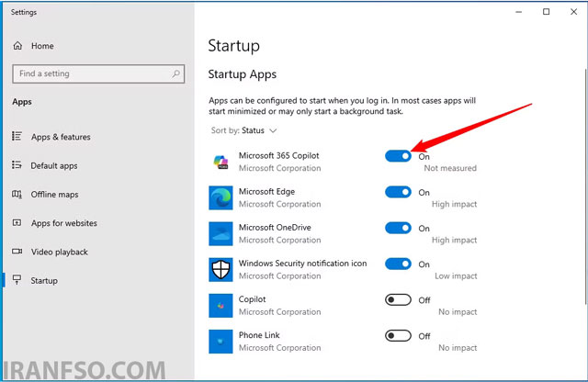
Task: Click the vertical scrollbar on right edge
Action: 585,185
